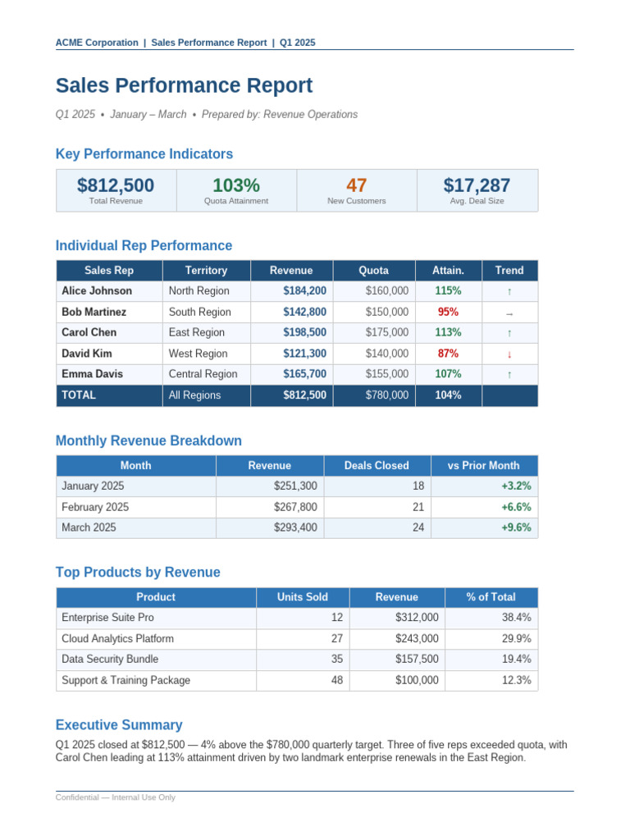This screenshot has width=630, height=840.
Task: Click the +9.6% March change value
Action: point(516,527)
